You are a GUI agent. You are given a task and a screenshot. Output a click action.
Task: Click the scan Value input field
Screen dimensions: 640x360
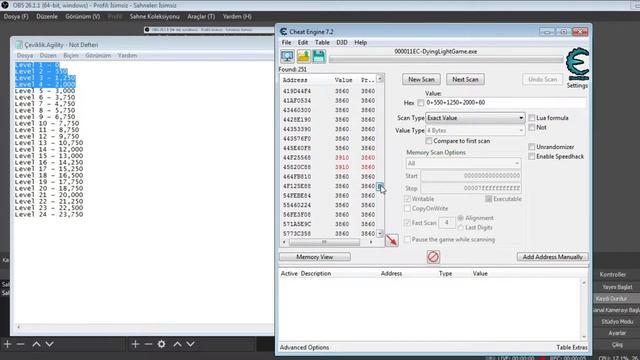click(506, 103)
